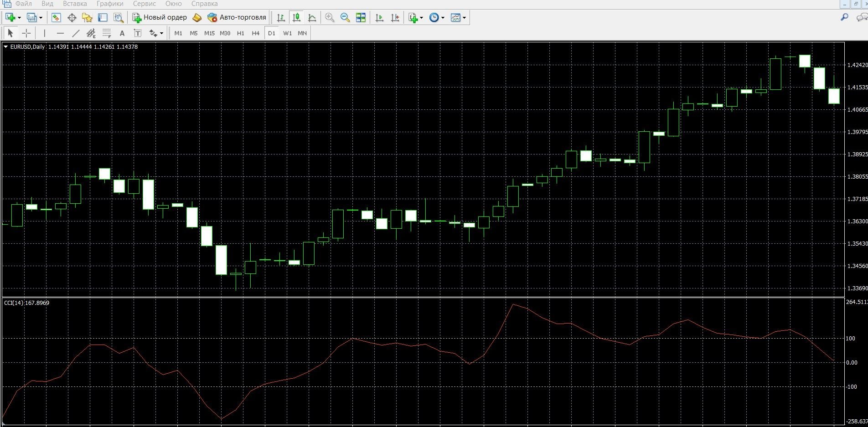Open the search magnifier icon

(845, 17)
